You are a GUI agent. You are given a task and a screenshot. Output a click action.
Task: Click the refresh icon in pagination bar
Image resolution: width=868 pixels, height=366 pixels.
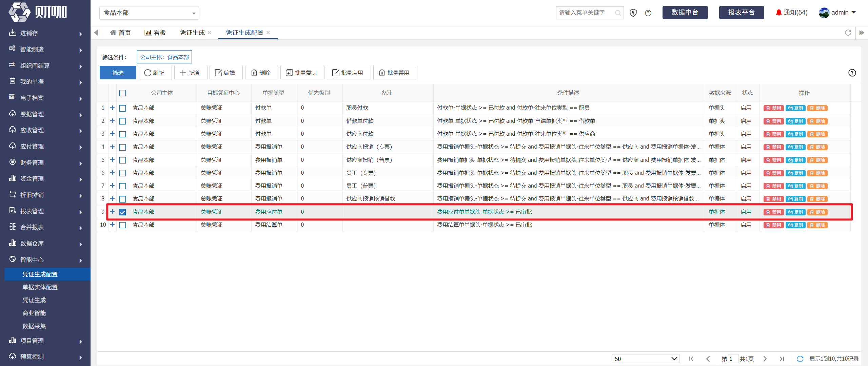point(800,359)
